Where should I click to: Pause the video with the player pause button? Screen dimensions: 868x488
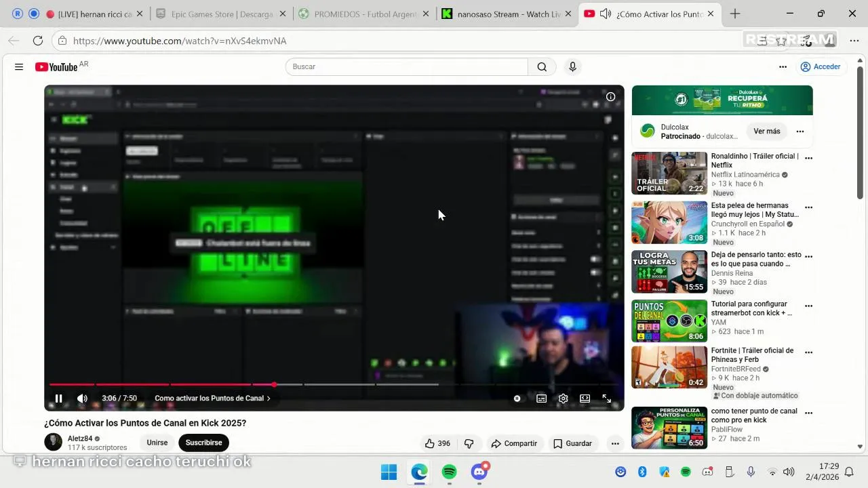pyautogui.click(x=59, y=399)
